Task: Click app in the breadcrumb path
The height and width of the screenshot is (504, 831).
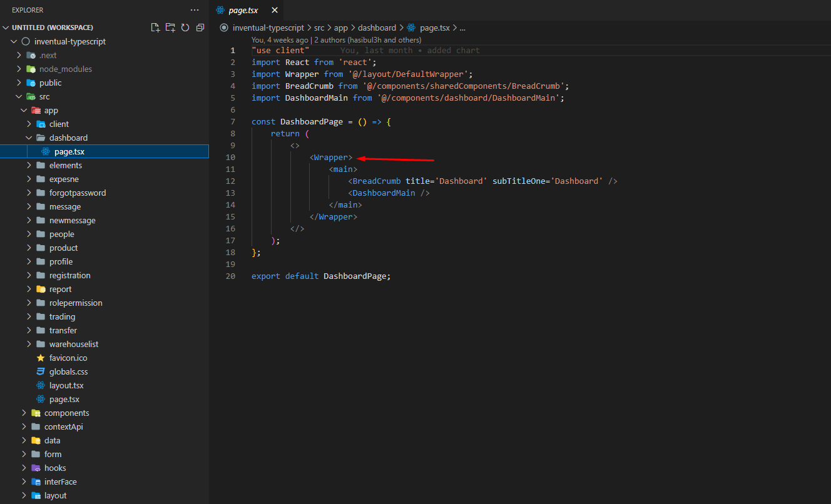Action: click(x=341, y=28)
